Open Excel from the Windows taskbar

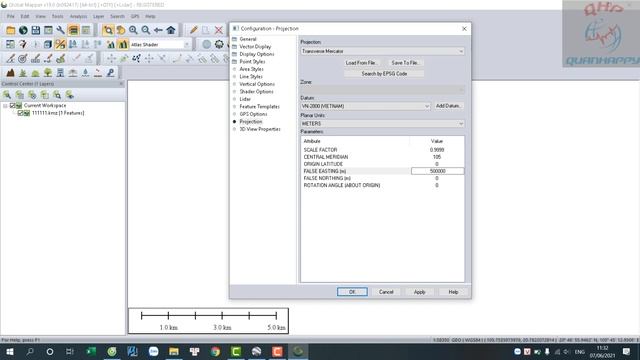(91, 351)
